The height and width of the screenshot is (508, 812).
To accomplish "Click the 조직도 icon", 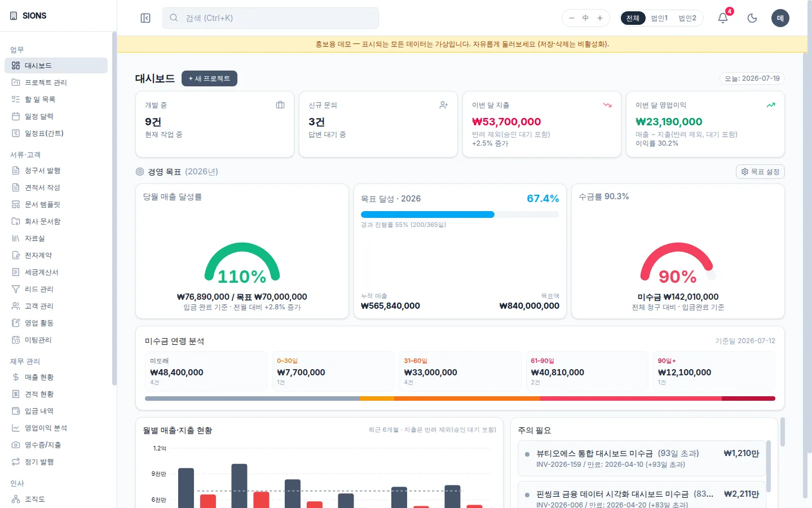I will pyautogui.click(x=16, y=499).
